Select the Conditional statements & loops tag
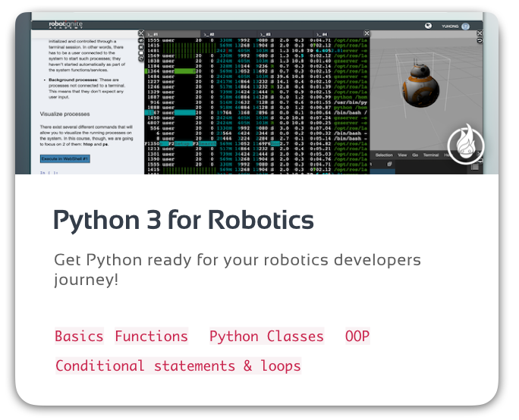519x420 pixels. [x=178, y=365]
